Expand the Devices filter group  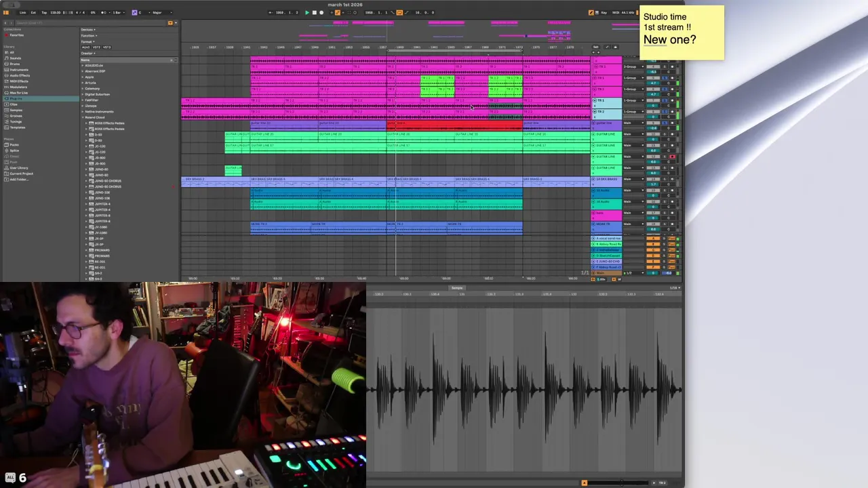click(x=88, y=30)
